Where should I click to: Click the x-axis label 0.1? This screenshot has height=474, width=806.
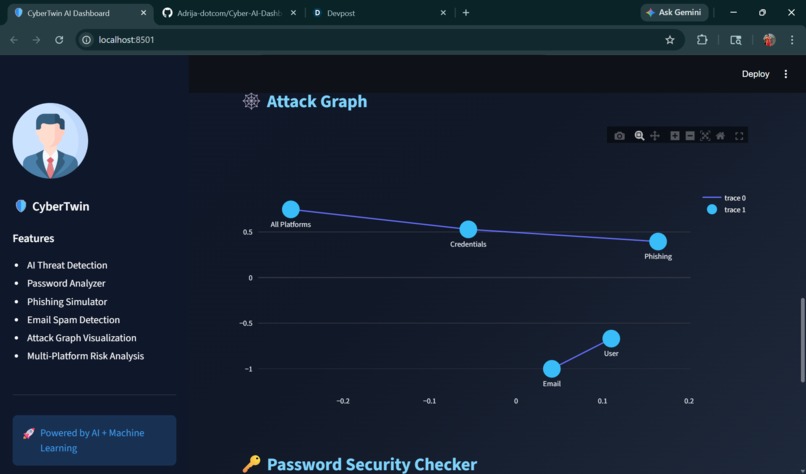(602, 401)
